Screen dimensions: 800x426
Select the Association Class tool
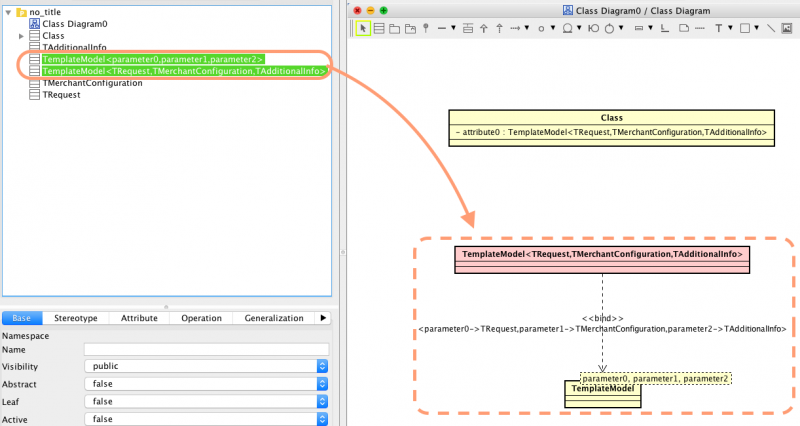pos(468,29)
